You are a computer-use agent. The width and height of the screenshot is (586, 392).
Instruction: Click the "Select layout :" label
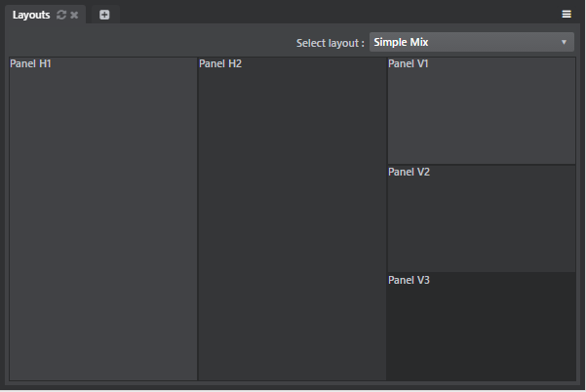[x=330, y=43]
